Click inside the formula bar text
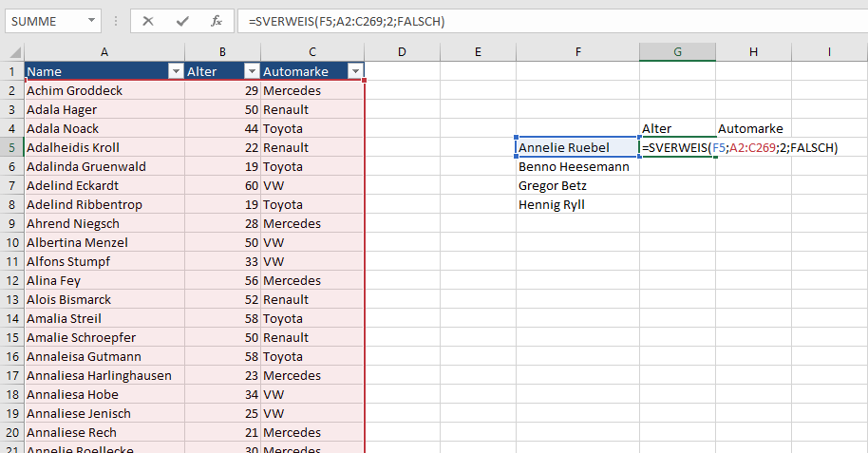This screenshot has width=868, height=453. [x=347, y=22]
